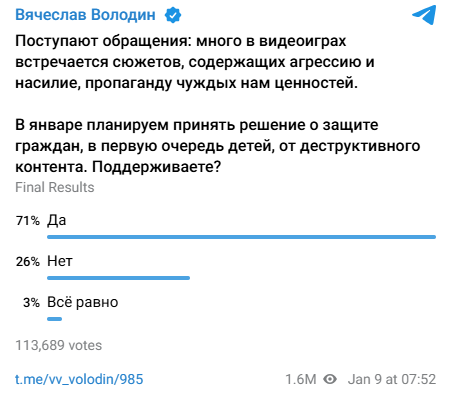This screenshot has height=397, width=451.
Task: Click the 26% result progress bar
Action: coord(118,278)
